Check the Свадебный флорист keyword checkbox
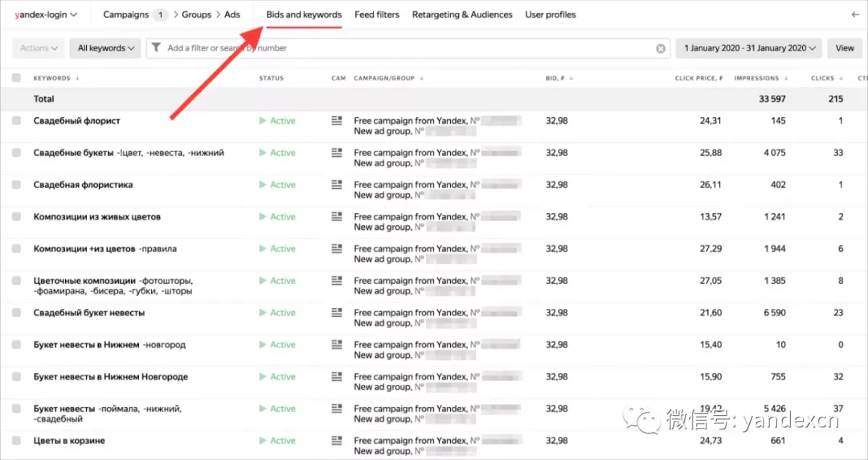This screenshot has width=868, height=460. 17,121
